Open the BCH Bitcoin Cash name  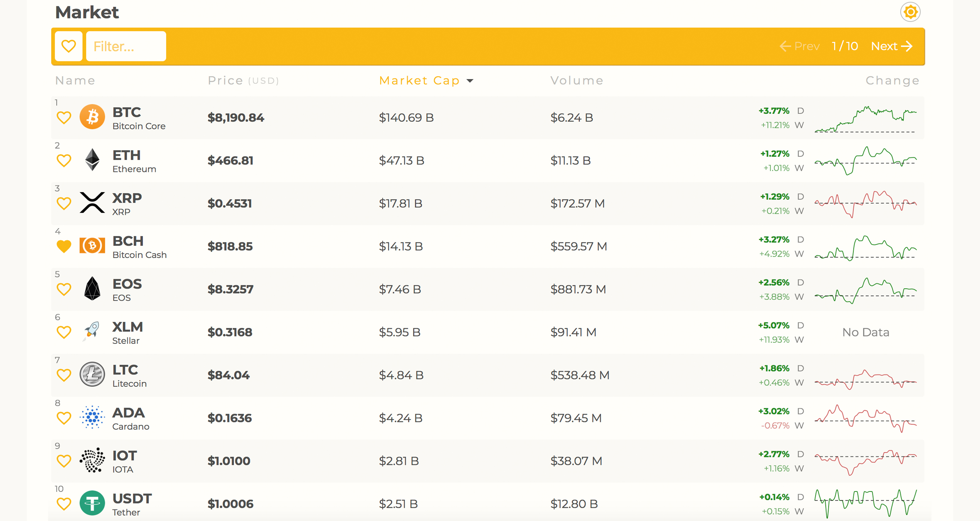(140, 247)
